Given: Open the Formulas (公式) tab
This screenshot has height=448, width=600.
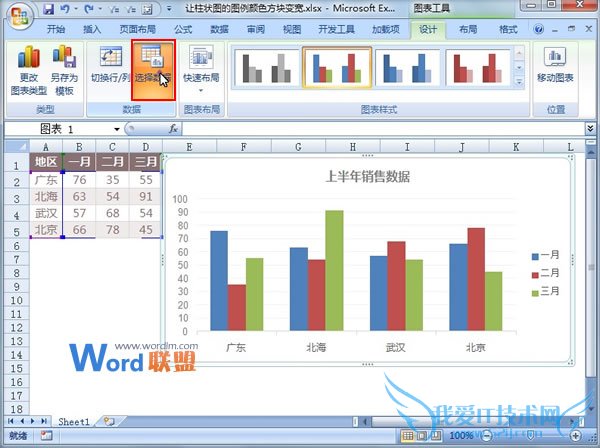Looking at the screenshot, I should tap(183, 29).
